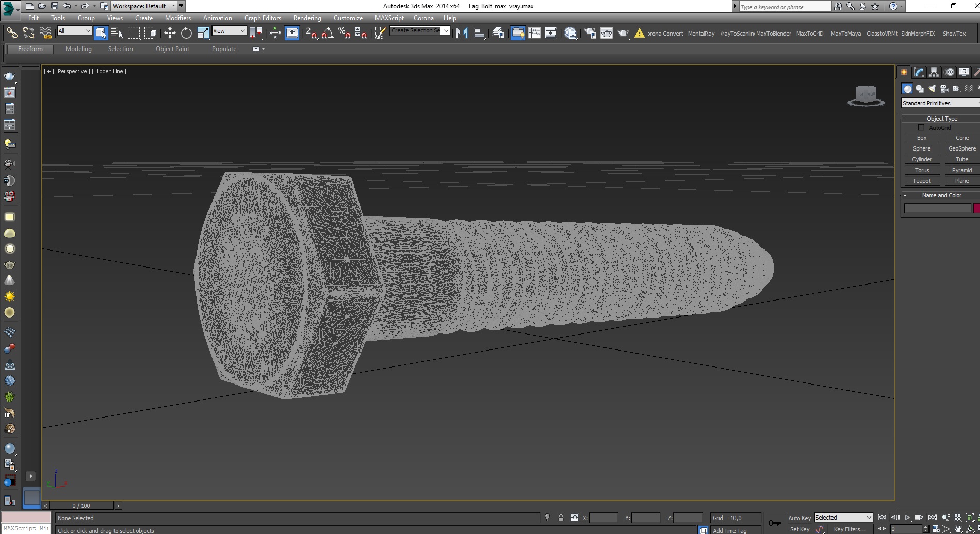Click the Hidden Line viewport label
The width and height of the screenshot is (980, 534).
click(x=109, y=71)
